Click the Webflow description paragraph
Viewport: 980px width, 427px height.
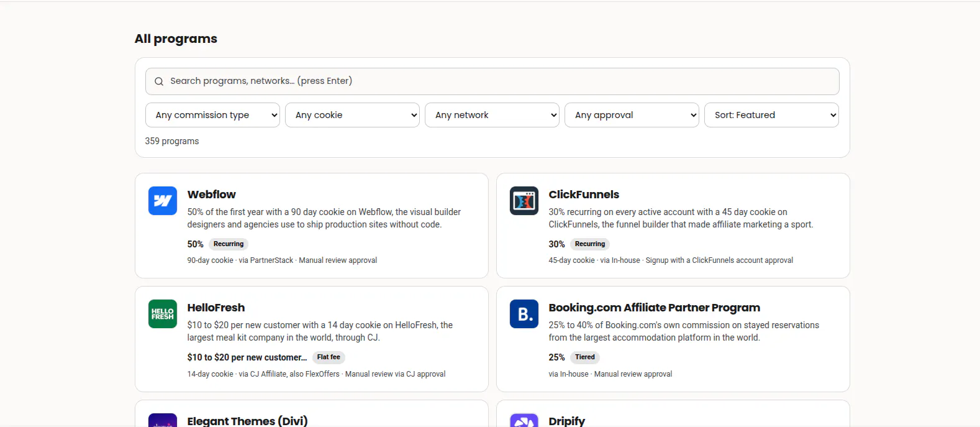324,218
